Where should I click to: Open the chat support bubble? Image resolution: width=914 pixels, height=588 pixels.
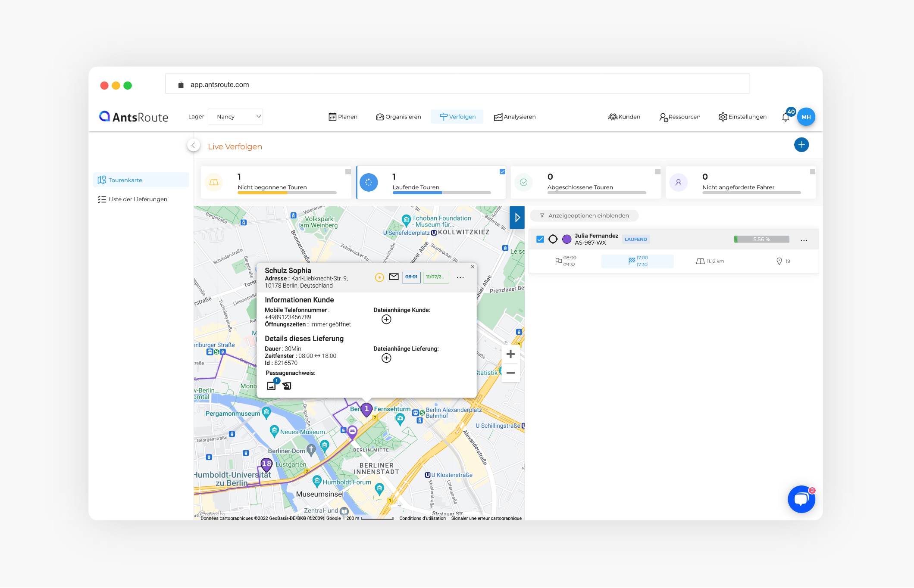coord(801,499)
